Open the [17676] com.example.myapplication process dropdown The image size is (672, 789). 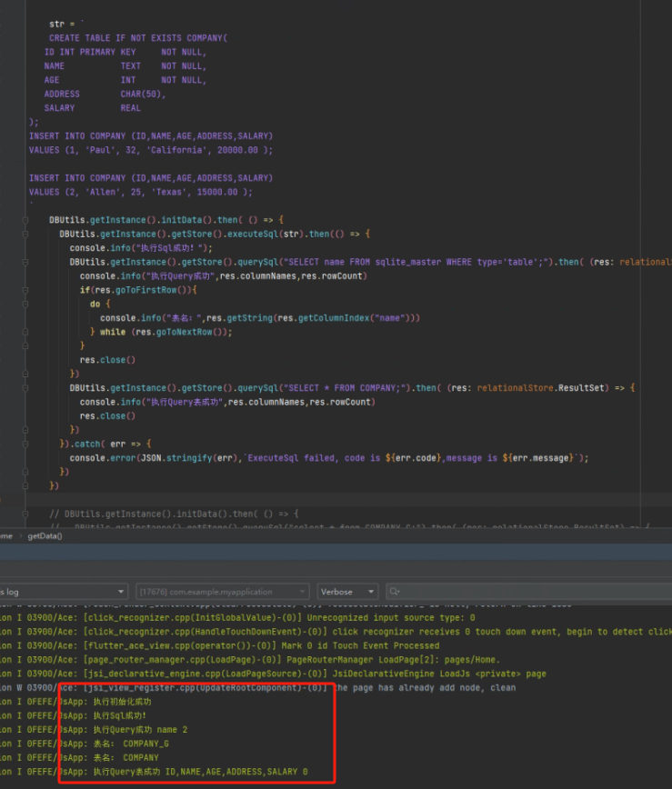(223, 592)
